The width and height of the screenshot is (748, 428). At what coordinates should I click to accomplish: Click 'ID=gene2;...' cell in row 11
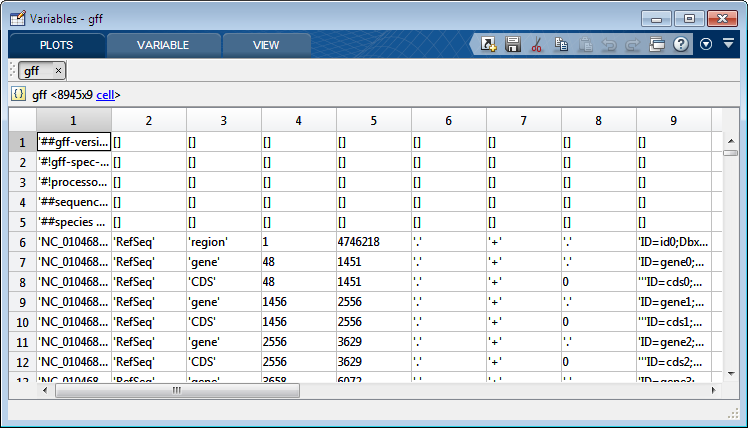[674, 343]
